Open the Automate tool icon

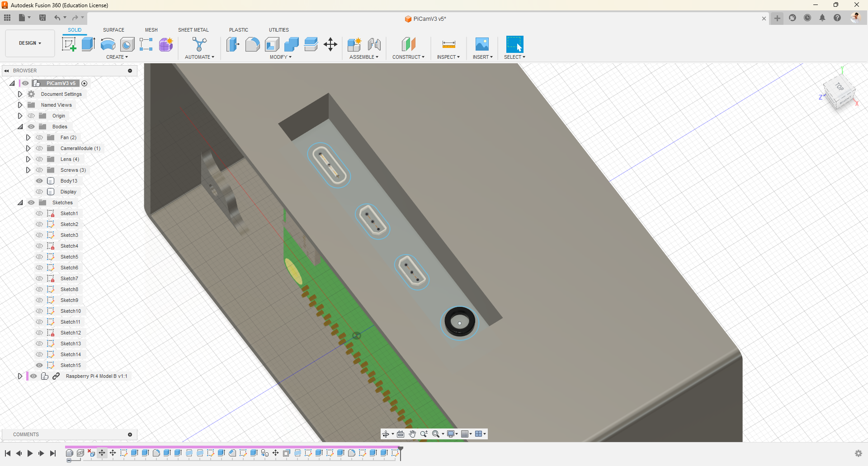(199, 44)
